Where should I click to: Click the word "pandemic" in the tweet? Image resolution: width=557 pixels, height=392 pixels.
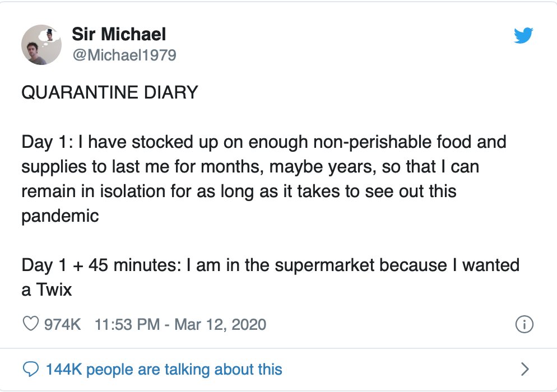[61, 216]
